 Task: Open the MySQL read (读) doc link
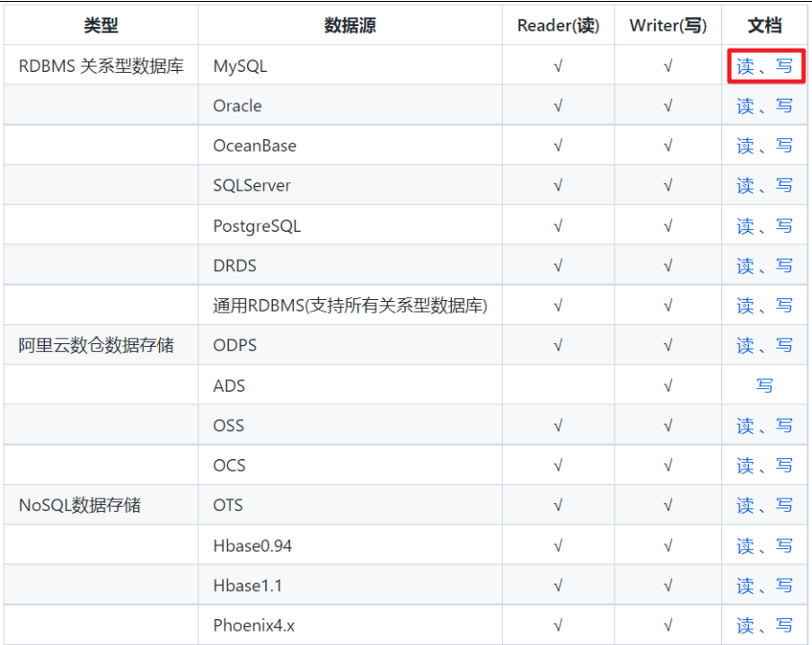(746, 66)
